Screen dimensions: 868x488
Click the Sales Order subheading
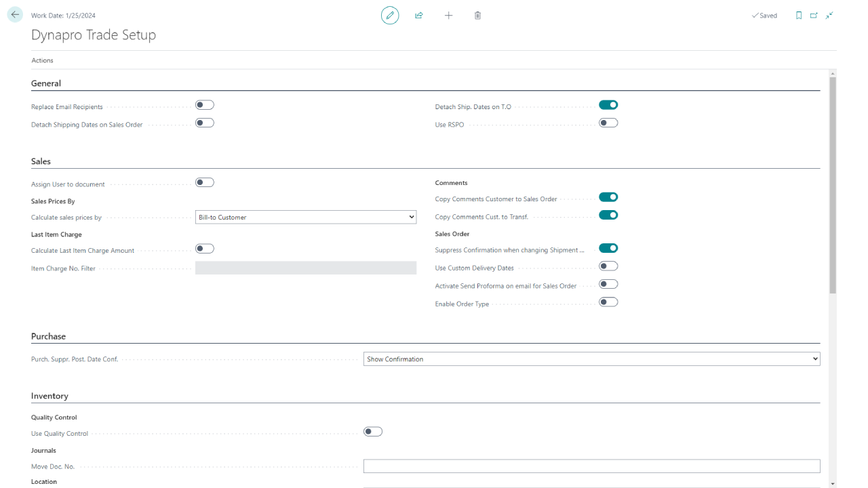[452, 234]
